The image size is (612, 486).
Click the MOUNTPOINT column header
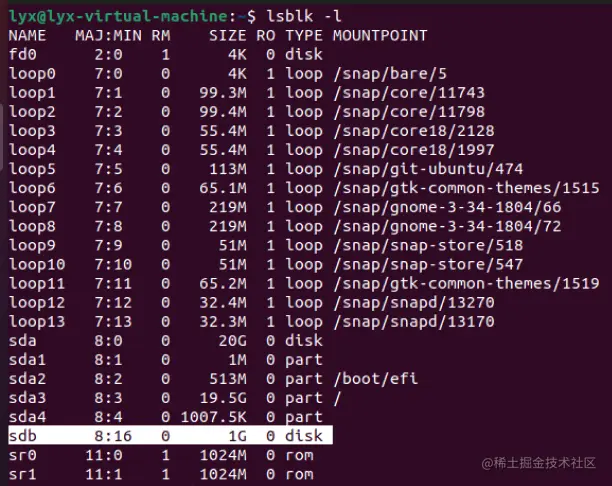[380, 36]
